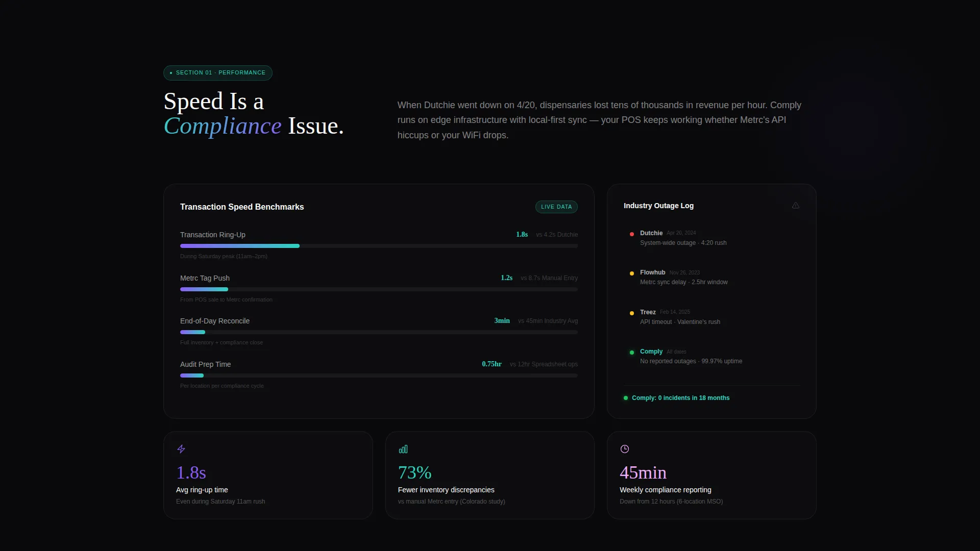The image size is (980, 551).
Task: Click the 'Apr 20, 2024' date next to Dutchie
Action: [681, 233]
